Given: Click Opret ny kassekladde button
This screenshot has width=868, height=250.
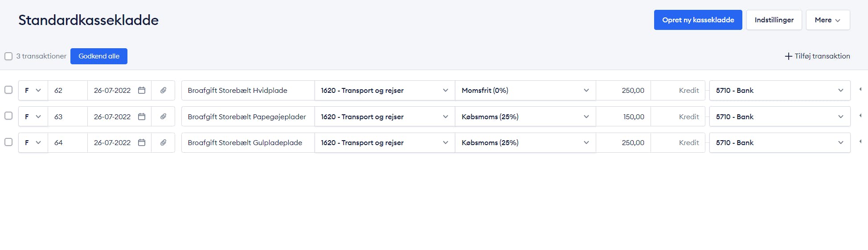Looking at the screenshot, I should pos(698,20).
